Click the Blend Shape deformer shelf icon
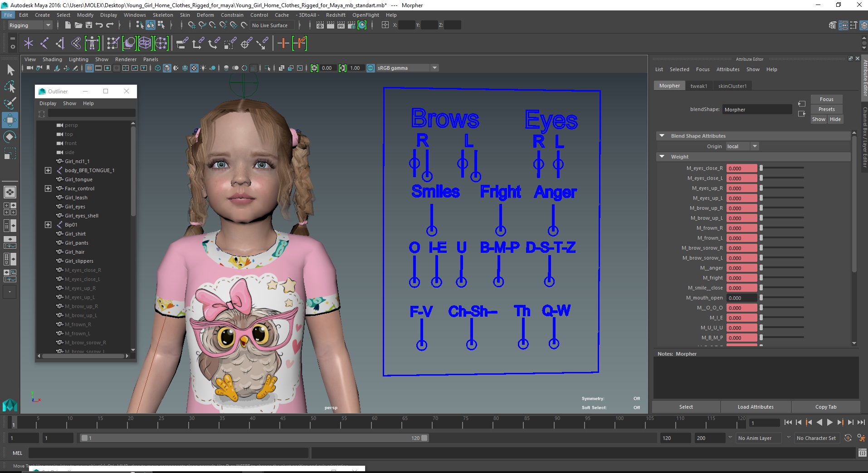Screen dimensions: 868x473 (129, 43)
